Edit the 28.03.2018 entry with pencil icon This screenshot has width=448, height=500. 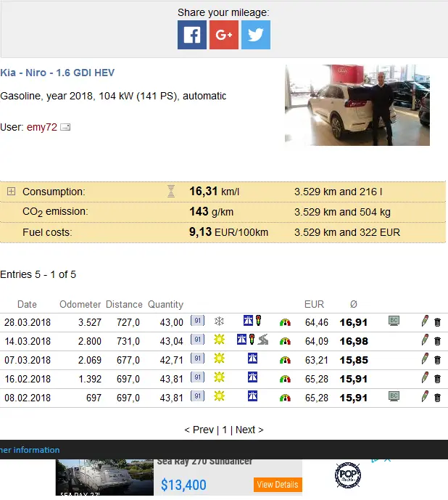click(424, 321)
